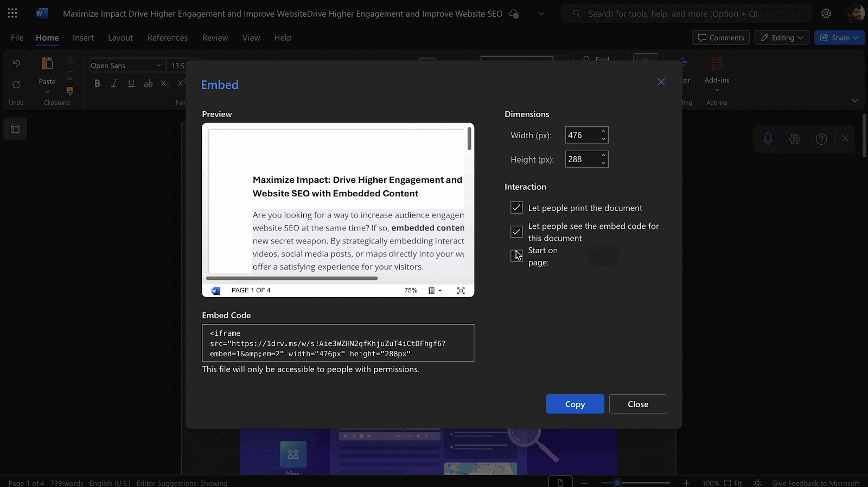Toggle Underline formatting
The height and width of the screenshot is (487, 868).
point(131,83)
